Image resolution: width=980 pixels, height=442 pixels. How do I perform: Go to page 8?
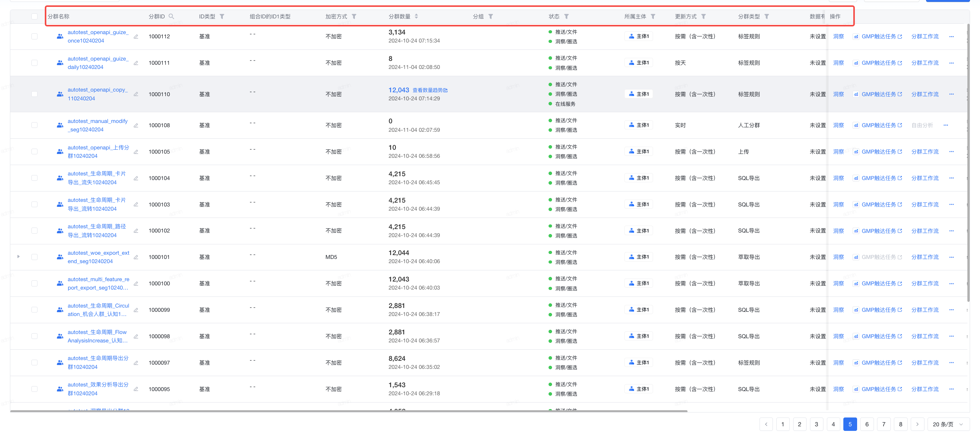901,424
